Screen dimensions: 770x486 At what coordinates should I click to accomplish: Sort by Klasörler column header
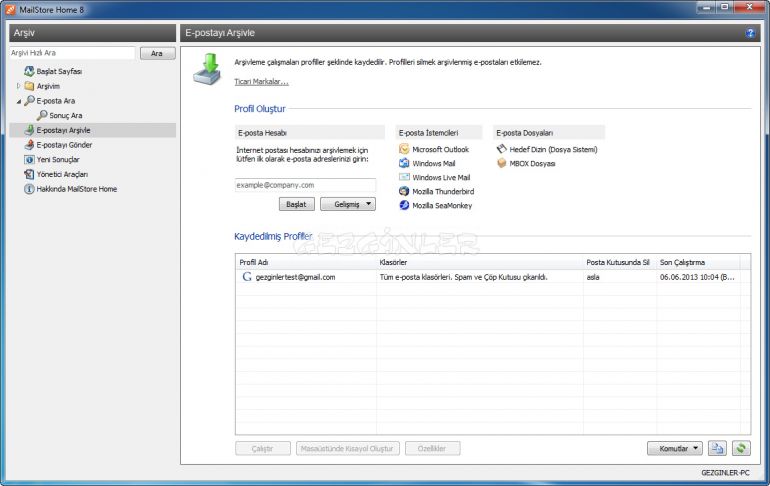pyautogui.click(x=480, y=263)
